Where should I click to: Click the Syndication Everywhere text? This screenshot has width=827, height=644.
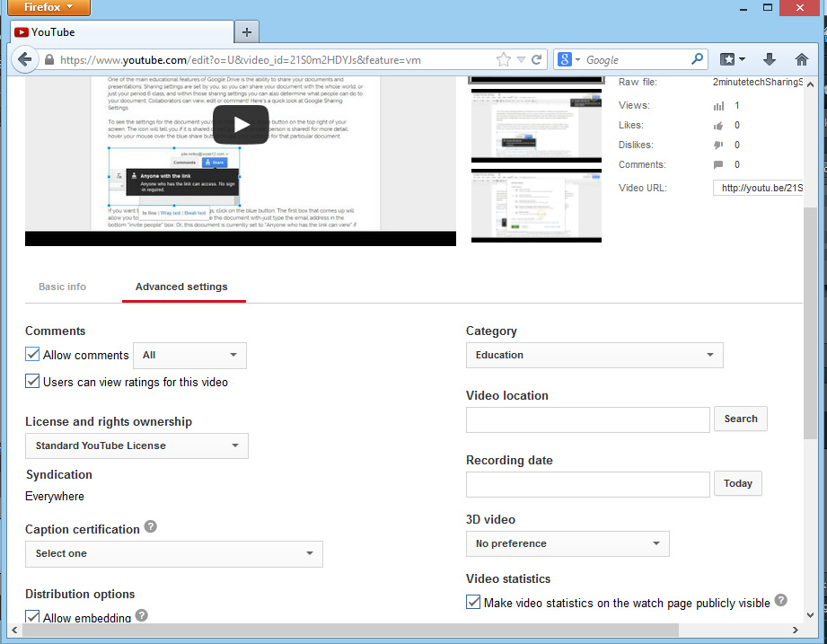[55, 497]
